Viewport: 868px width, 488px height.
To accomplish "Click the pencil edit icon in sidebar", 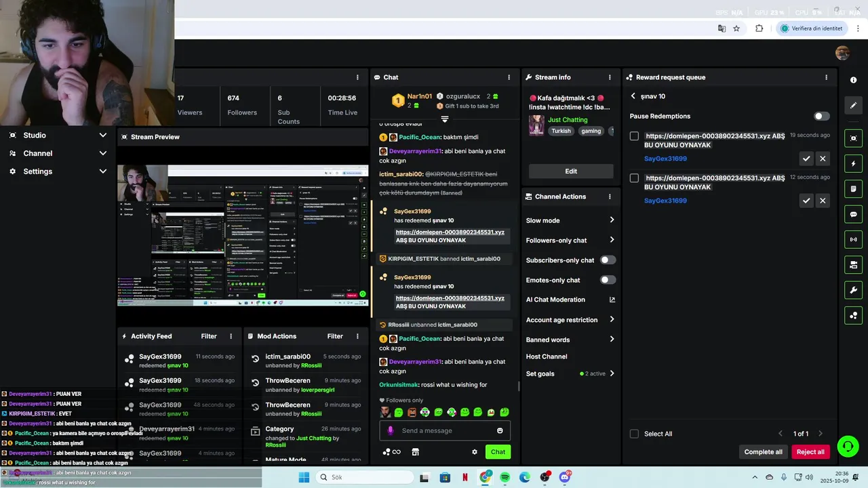I will [853, 105].
